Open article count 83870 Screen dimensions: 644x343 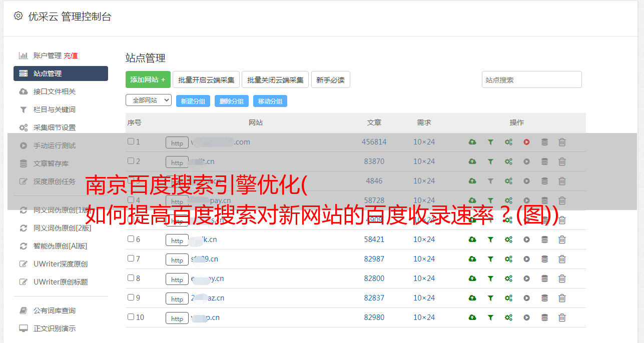point(374,161)
